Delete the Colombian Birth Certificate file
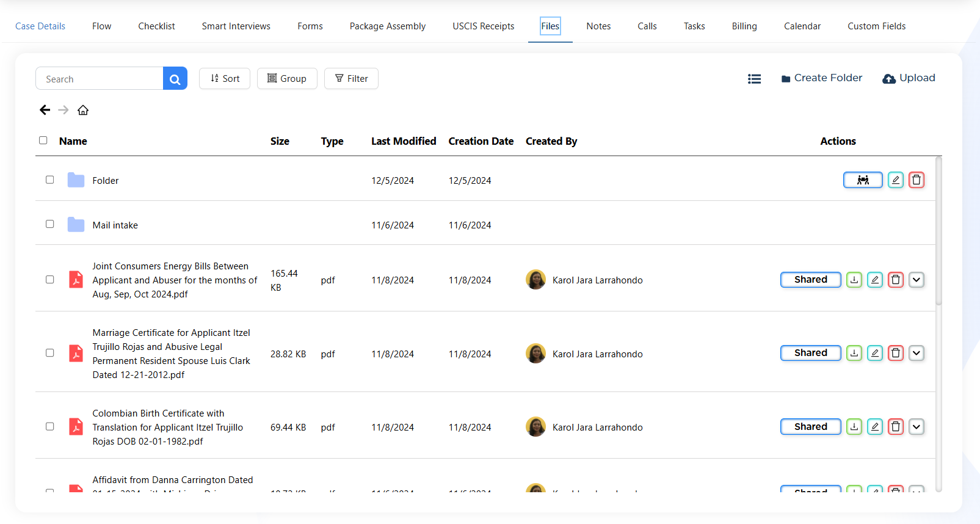The width and height of the screenshot is (980, 524). tap(896, 426)
